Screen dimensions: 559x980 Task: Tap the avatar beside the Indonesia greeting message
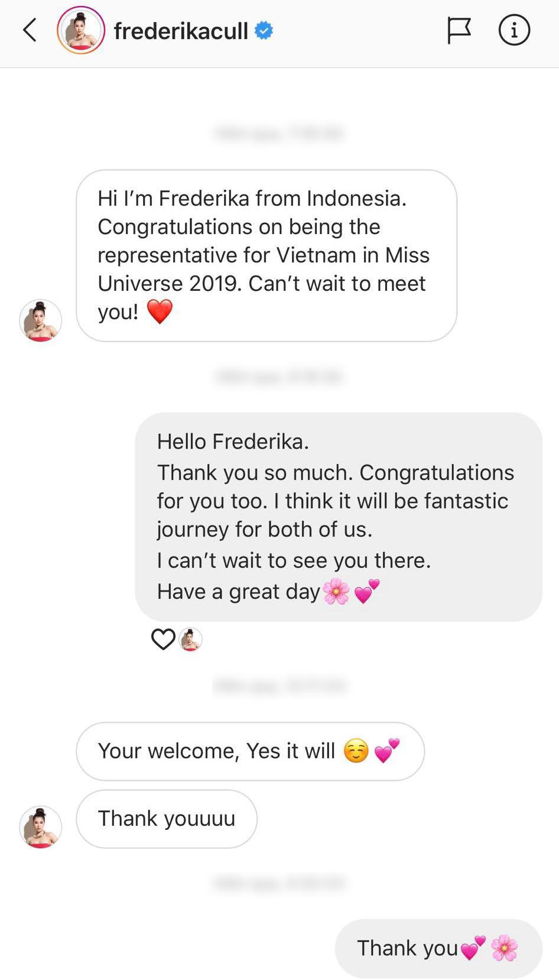tap(41, 320)
